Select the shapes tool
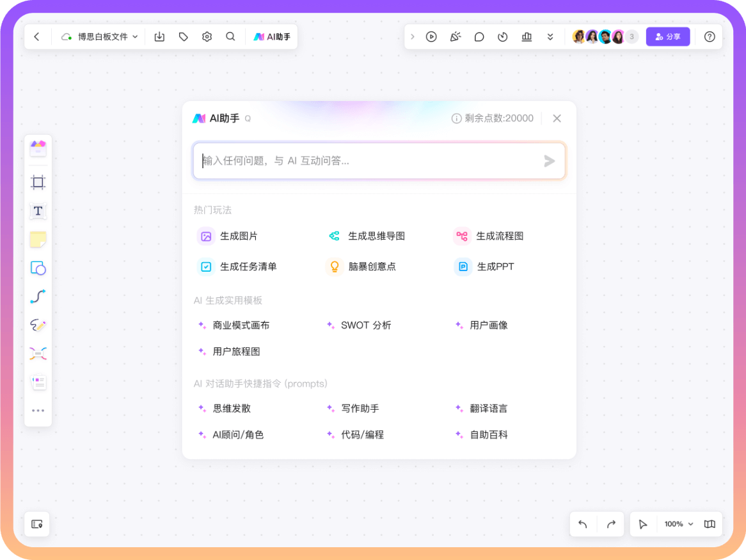Screen dimensions: 746x560 38,268
